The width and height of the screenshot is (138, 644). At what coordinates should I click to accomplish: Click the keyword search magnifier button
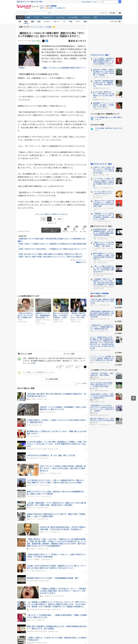pyautogui.click(x=49, y=13)
